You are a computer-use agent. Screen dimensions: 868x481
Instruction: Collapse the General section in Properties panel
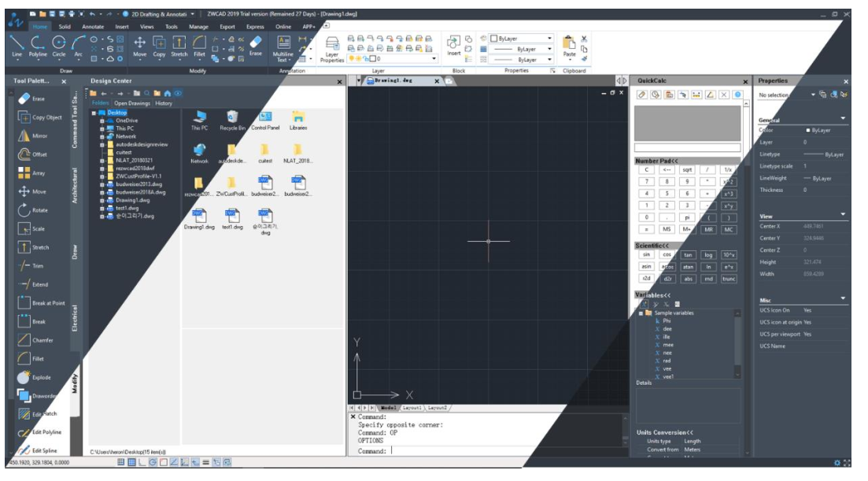[843, 118]
